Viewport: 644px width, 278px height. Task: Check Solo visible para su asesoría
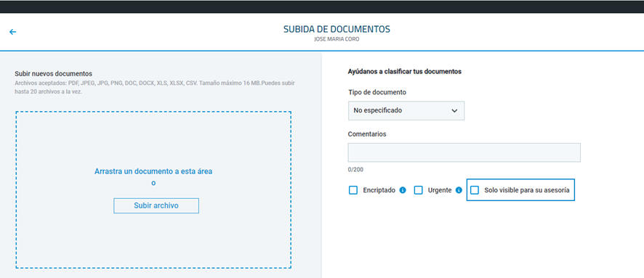coord(475,190)
